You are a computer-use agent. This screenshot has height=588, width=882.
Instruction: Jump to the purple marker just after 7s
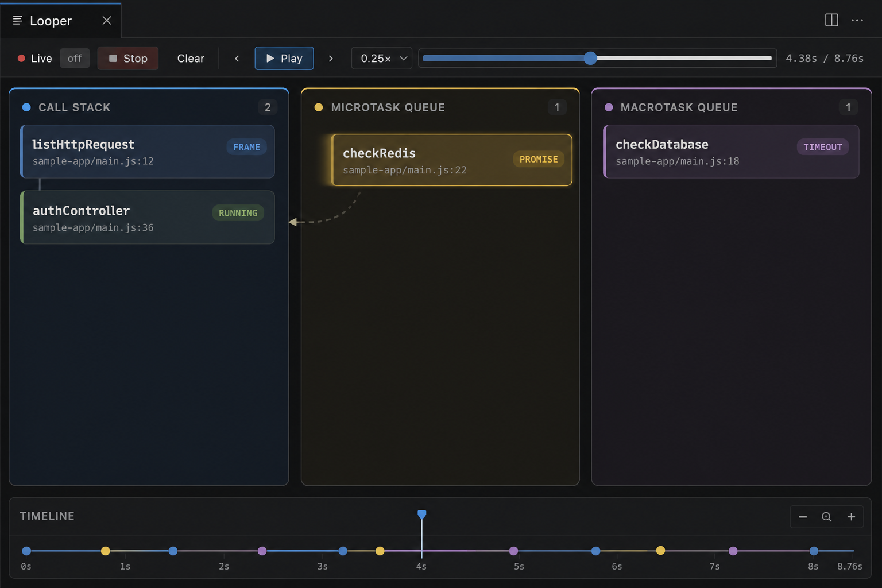click(733, 551)
